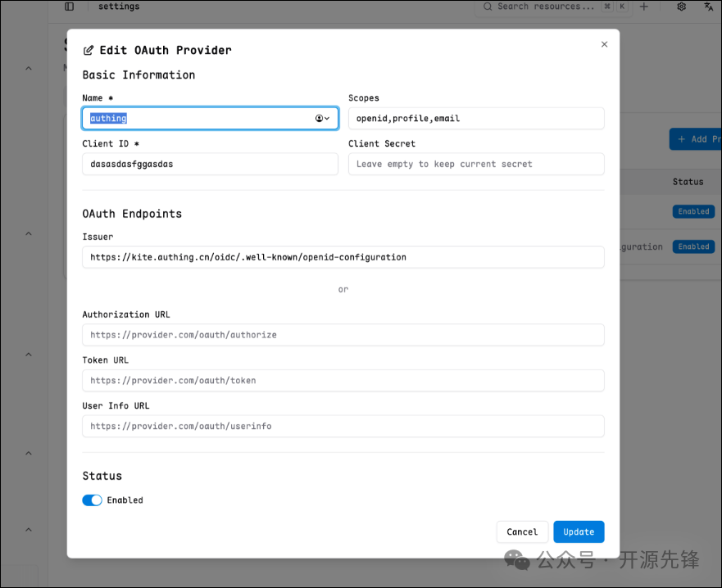
Task: Select the Client ID input field
Action: tap(210, 164)
